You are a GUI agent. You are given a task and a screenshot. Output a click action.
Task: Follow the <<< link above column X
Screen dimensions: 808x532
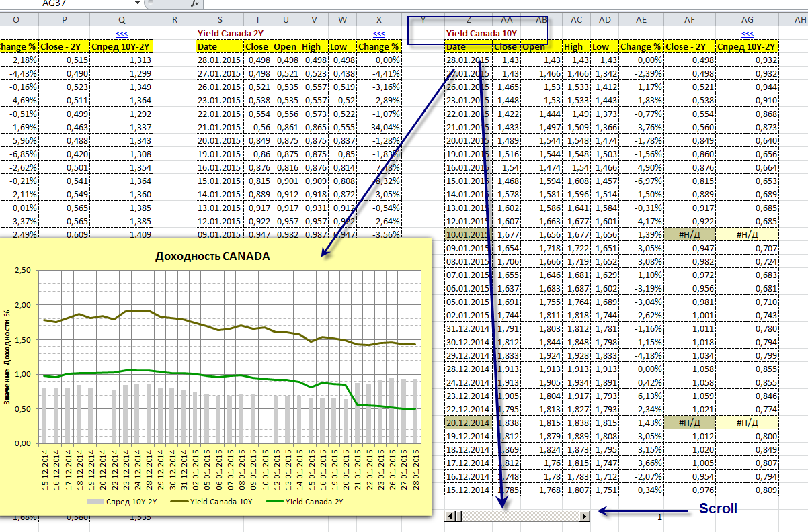pyautogui.click(x=379, y=33)
